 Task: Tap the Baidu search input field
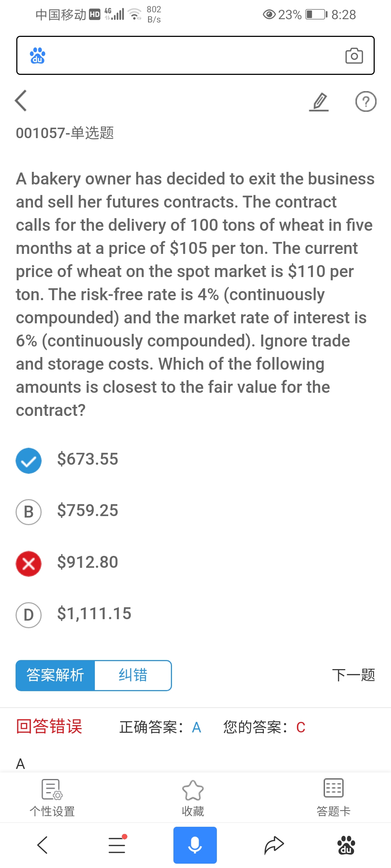click(x=192, y=56)
